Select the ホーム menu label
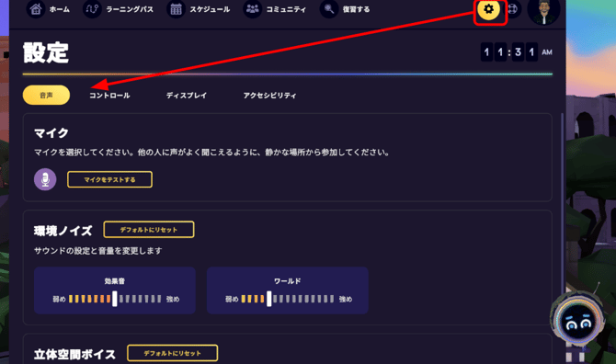The width and height of the screenshot is (616, 364). tap(60, 9)
